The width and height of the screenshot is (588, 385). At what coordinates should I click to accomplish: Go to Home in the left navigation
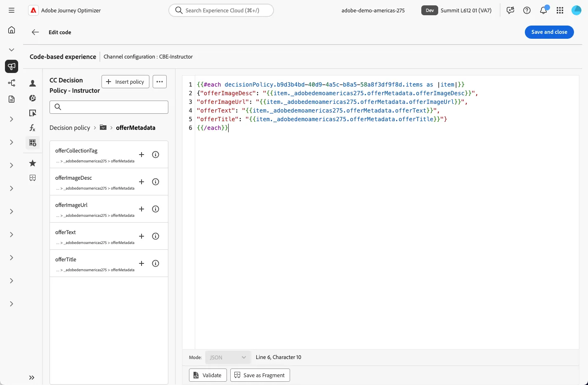click(x=12, y=30)
